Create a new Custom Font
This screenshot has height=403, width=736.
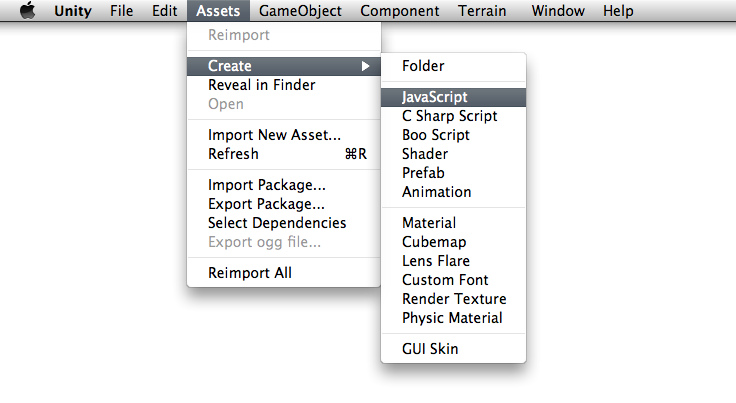tap(453, 280)
